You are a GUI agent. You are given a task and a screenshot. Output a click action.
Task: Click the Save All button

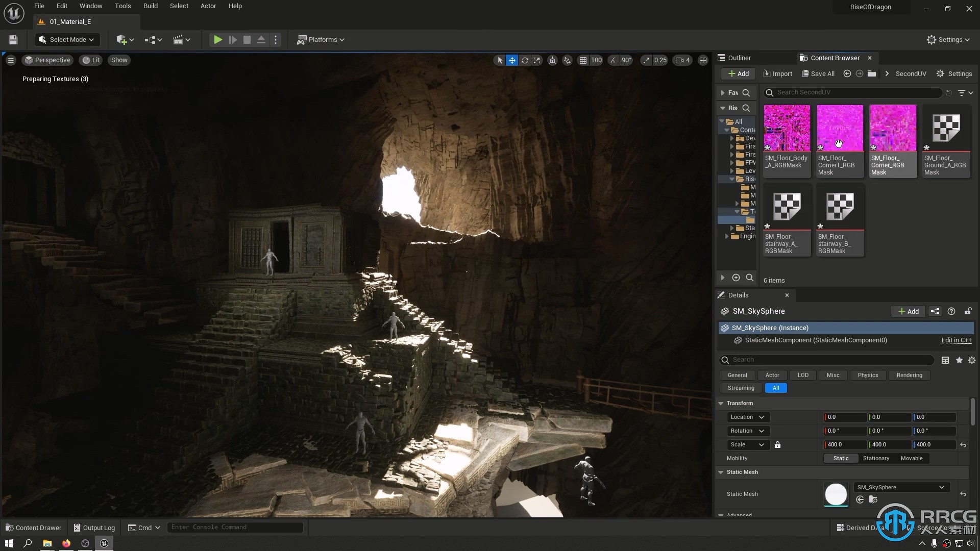817,73
